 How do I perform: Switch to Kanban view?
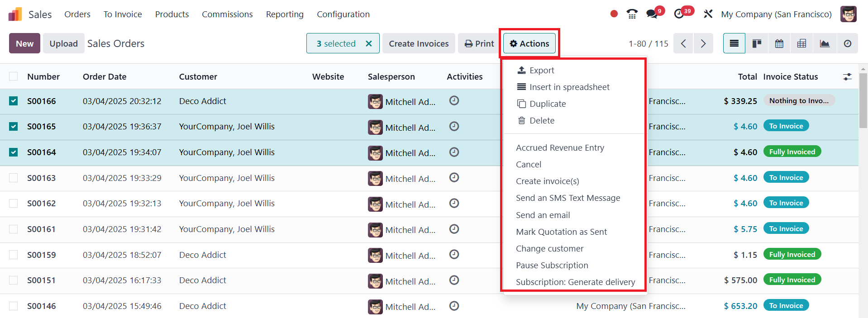(757, 43)
